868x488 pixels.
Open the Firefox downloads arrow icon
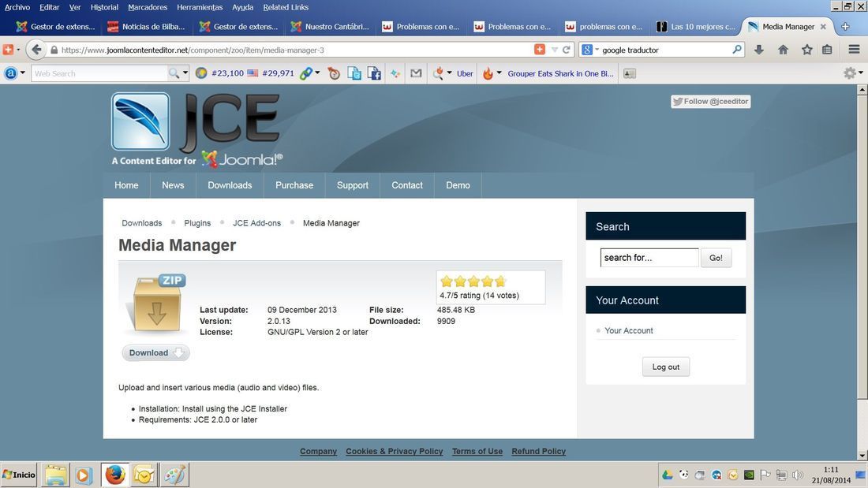coord(759,50)
